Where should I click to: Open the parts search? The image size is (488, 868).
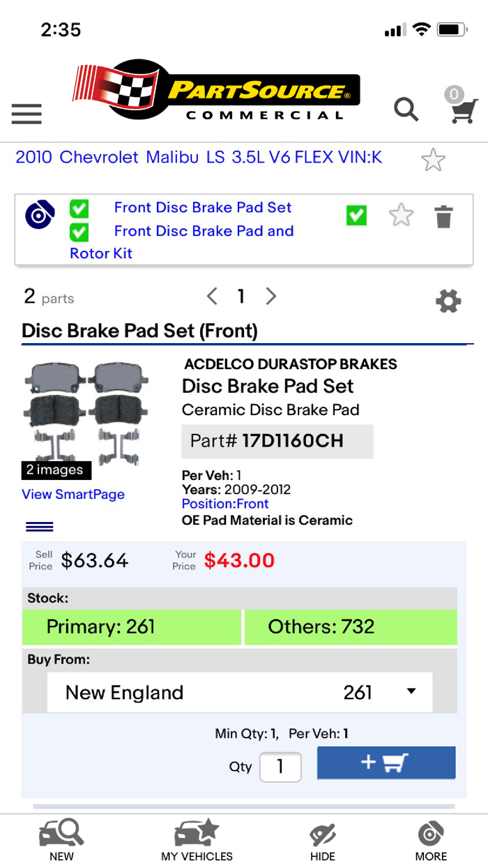(406, 110)
